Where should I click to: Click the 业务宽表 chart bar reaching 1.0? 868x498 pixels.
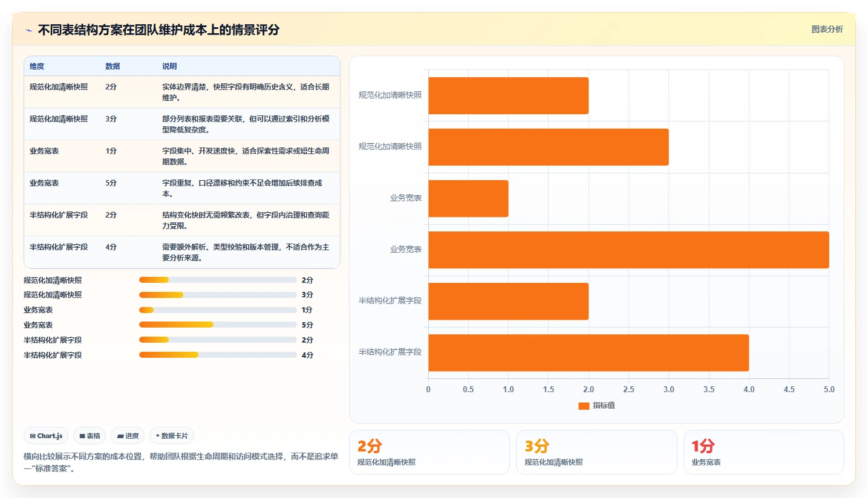tap(468, 198)
